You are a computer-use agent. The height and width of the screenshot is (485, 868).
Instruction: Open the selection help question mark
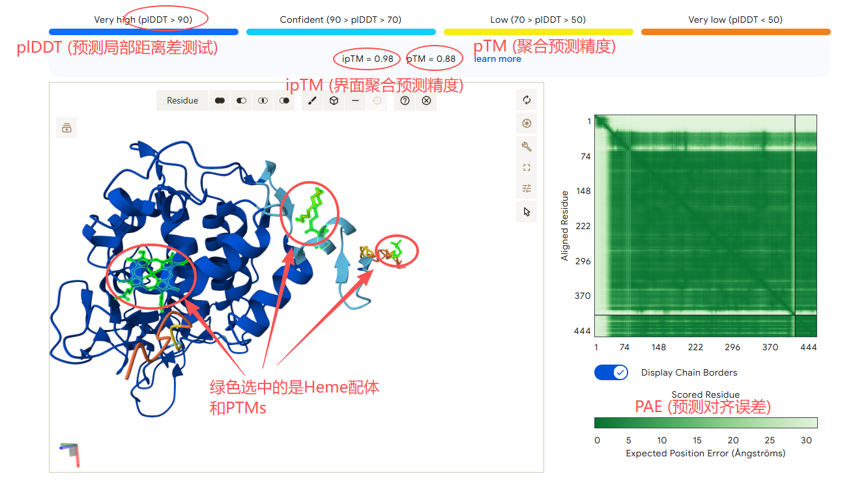(x=405, y=101)
